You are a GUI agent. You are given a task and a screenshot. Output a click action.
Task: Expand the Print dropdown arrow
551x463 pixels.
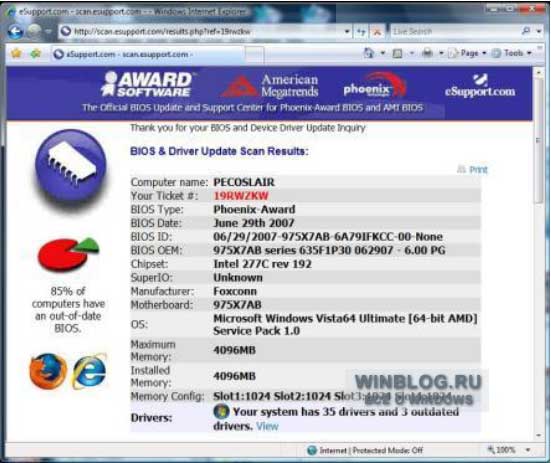click(x=441, y=53)
